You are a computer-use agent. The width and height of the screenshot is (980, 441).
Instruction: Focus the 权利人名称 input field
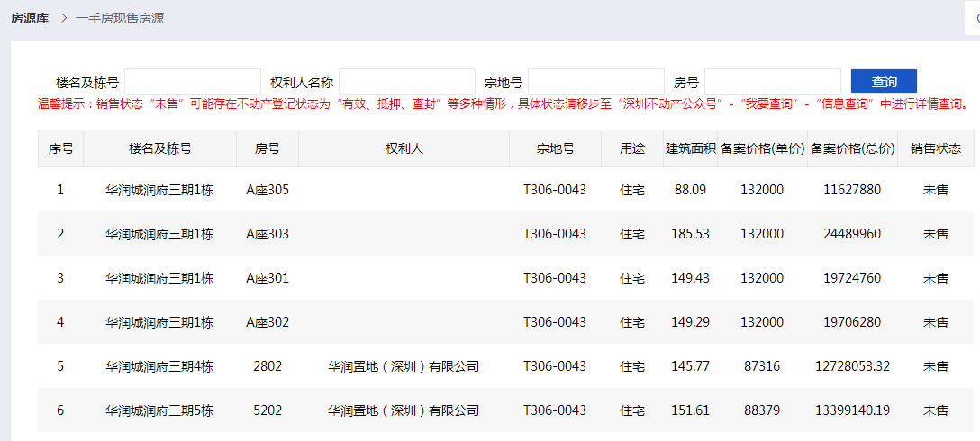point(407,82)
